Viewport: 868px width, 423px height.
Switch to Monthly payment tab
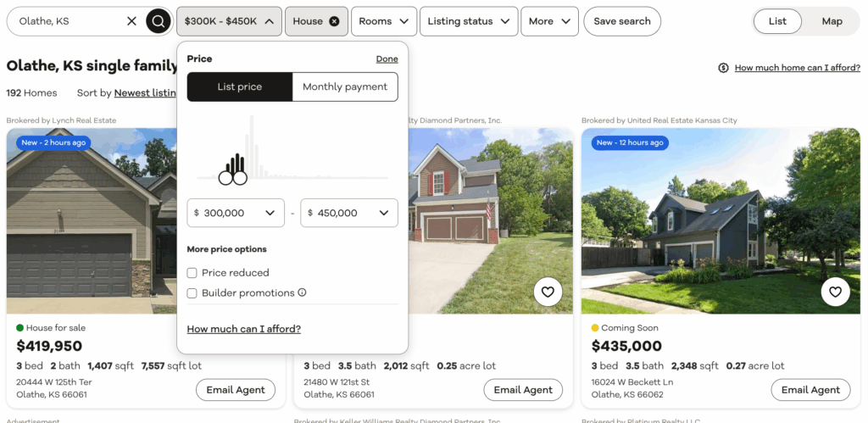point(345,87)
